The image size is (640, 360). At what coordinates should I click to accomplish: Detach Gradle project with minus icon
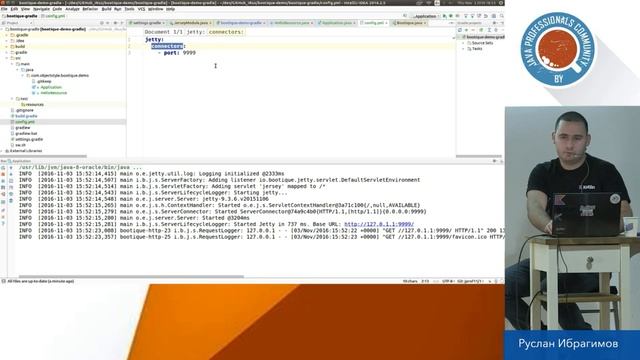click(x=472, y=30)
